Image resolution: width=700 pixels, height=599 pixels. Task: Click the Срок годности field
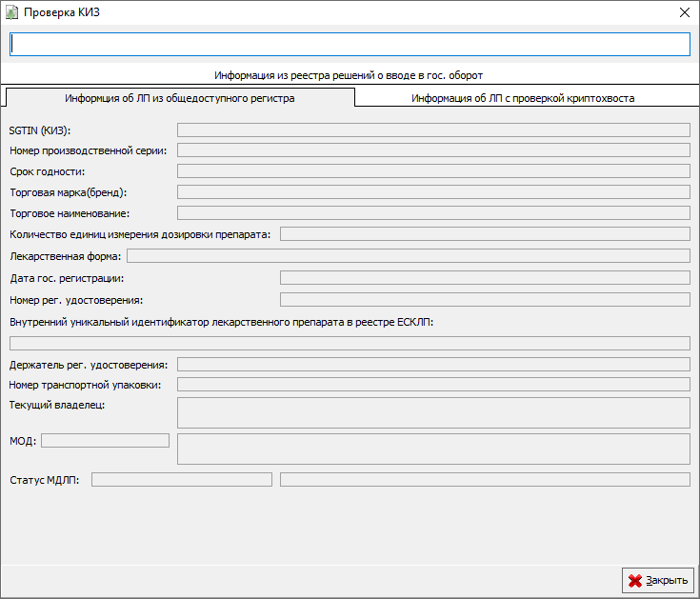[433, 171]
